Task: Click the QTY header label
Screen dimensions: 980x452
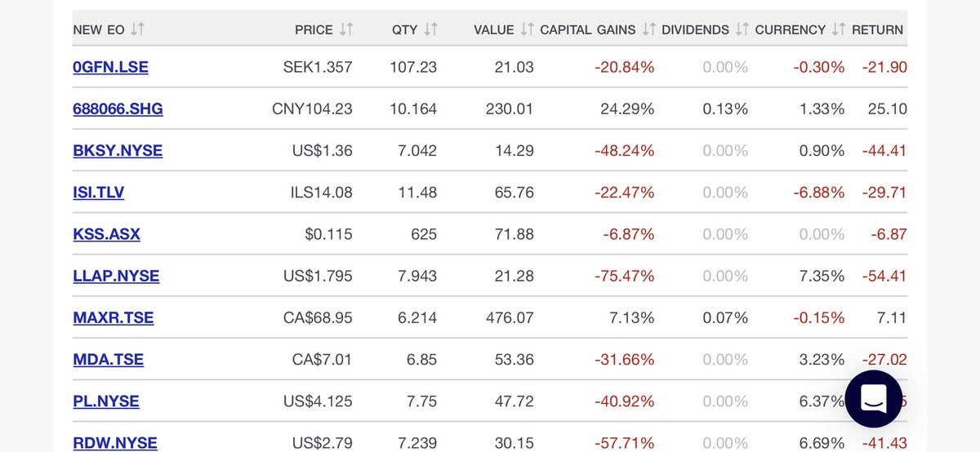Action: [x=405, y=29]
